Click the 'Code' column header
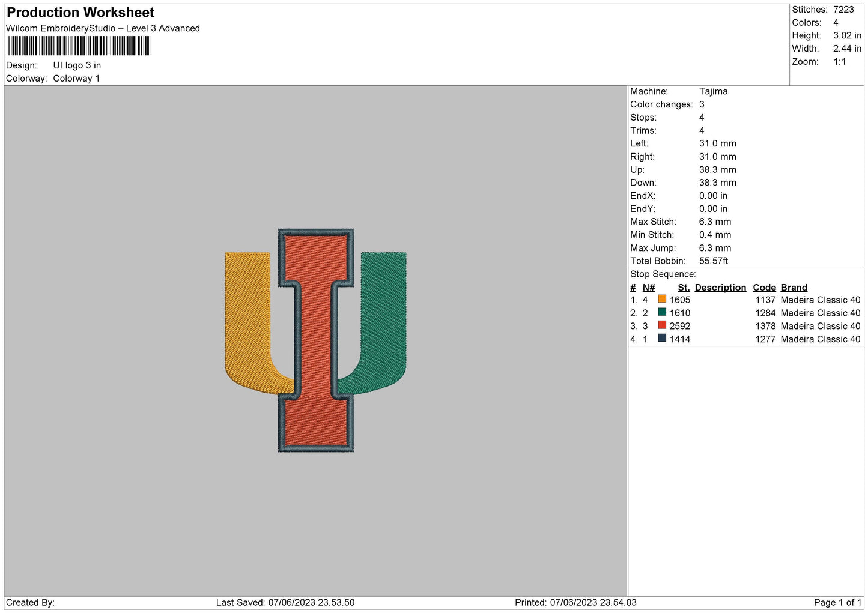 [764, 288]
